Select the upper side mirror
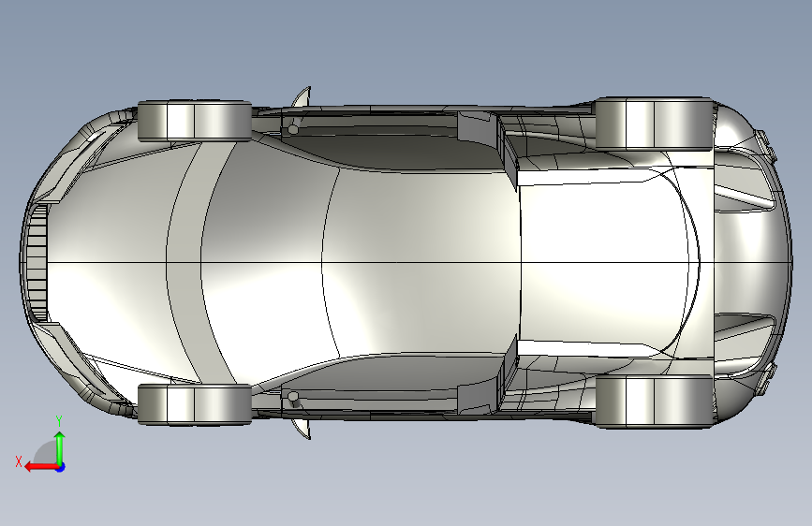The width and height of the screenshot is (812, 526). (x=302, y=97)
